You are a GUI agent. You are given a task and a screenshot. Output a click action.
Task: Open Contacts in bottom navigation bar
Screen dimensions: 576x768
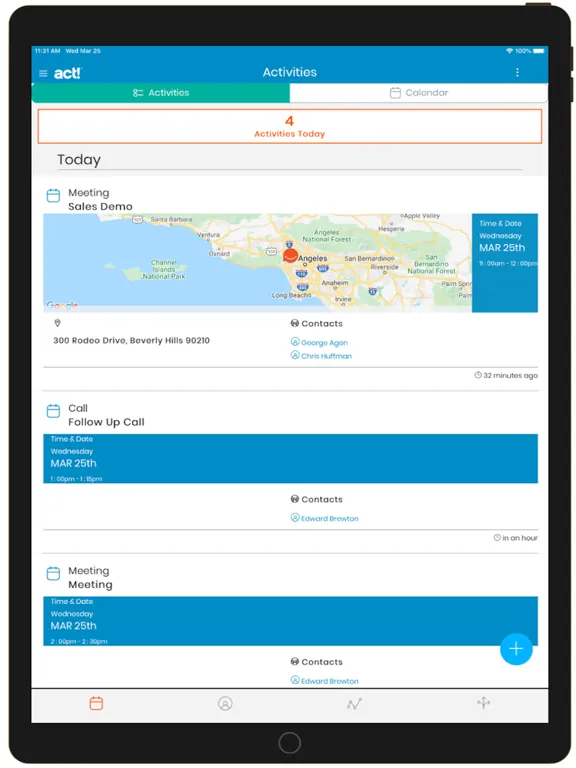225,703
